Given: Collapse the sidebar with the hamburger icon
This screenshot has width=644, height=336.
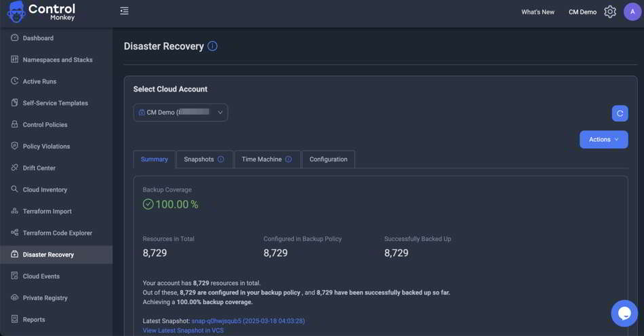Looking at the screenshot, I should 124,11.
